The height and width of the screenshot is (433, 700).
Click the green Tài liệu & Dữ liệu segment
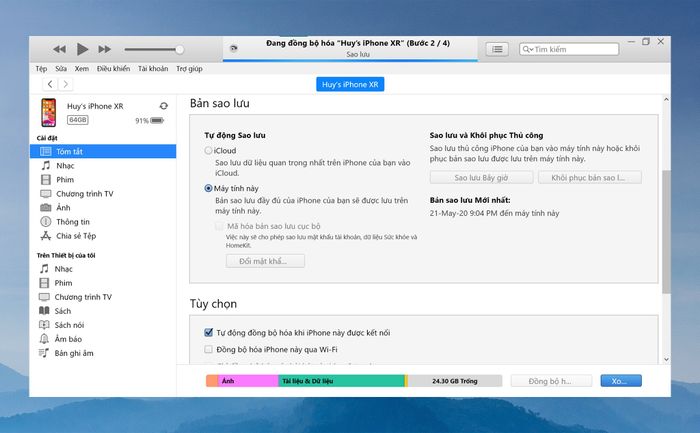(342, 381)
